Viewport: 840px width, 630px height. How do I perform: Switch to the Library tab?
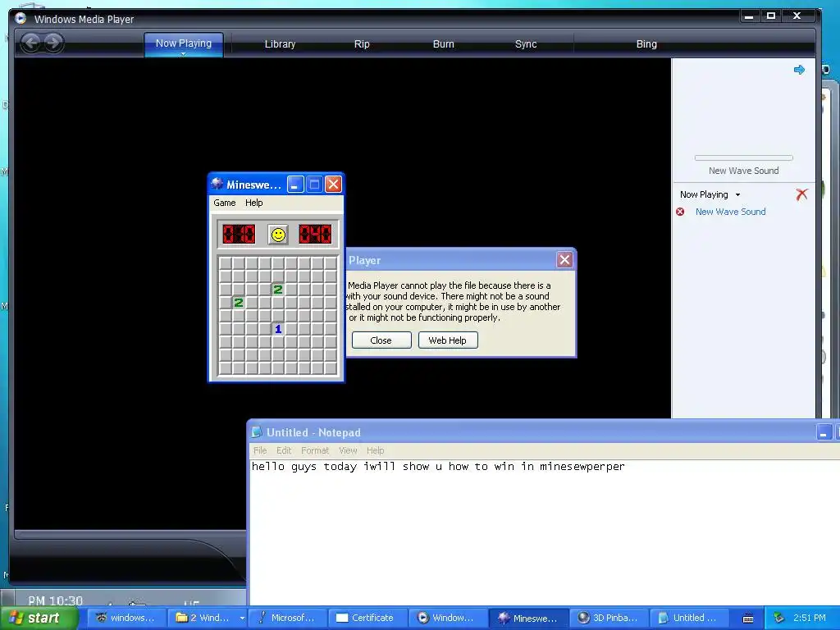280,44
